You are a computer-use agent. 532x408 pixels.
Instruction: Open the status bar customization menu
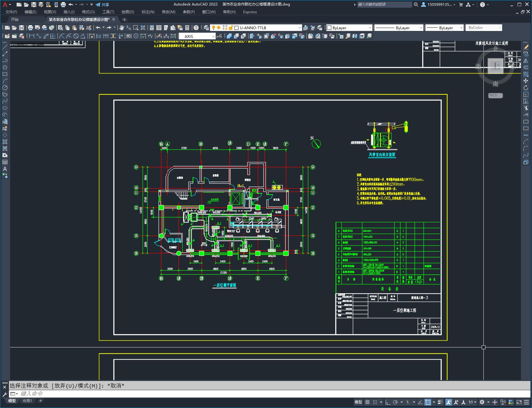click(x=526, y=402)
